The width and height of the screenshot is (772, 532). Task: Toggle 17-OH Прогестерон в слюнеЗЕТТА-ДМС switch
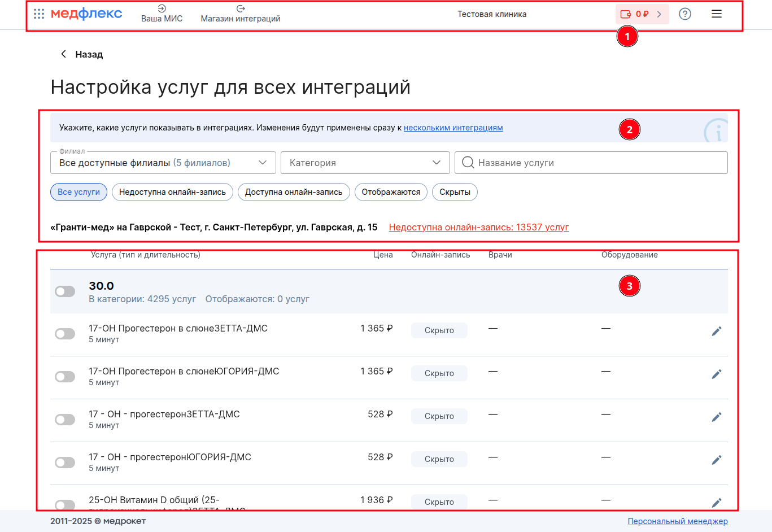click(x=65, y=334)
